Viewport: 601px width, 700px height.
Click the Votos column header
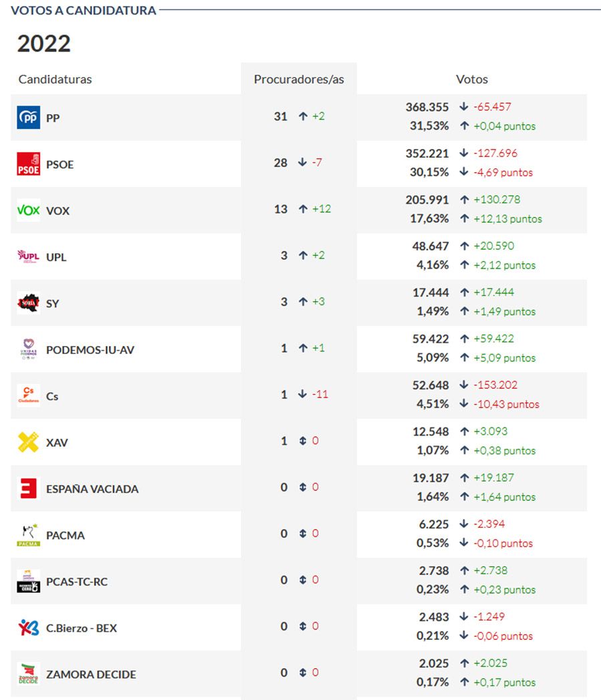coord(471,79)
